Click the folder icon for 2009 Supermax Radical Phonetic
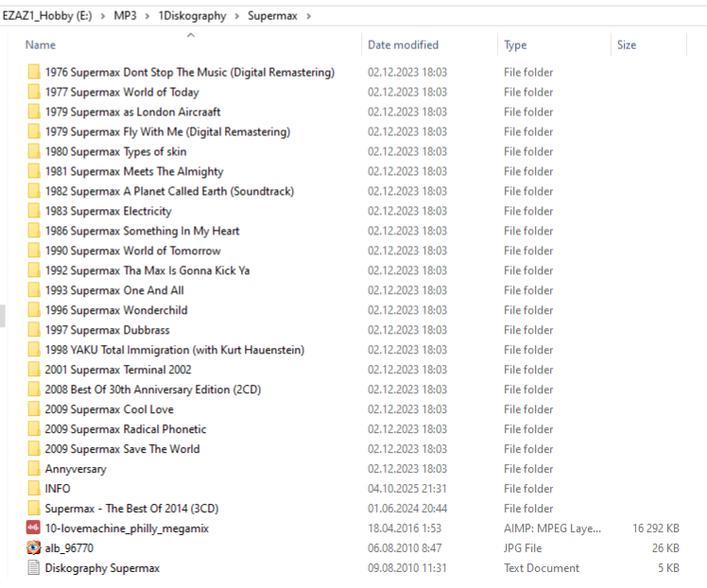Viewport: 707px width, 588px height. tap(34, 429)
